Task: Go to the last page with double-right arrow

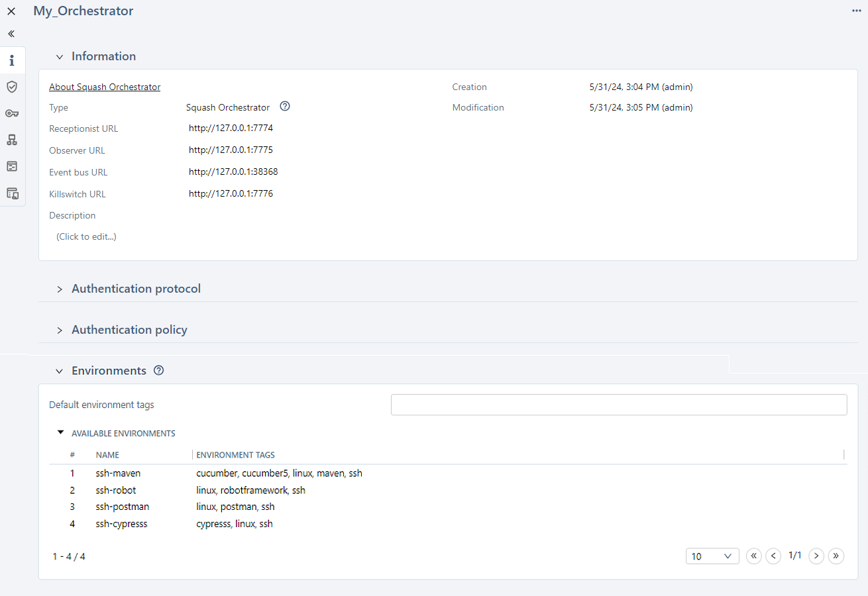Action: coord(836,556)
